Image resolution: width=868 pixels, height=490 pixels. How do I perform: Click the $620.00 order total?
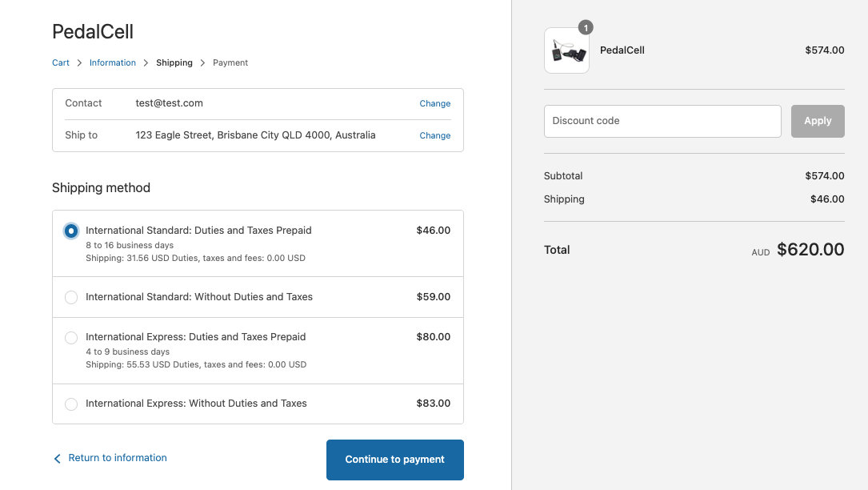(x=810, y=250)
